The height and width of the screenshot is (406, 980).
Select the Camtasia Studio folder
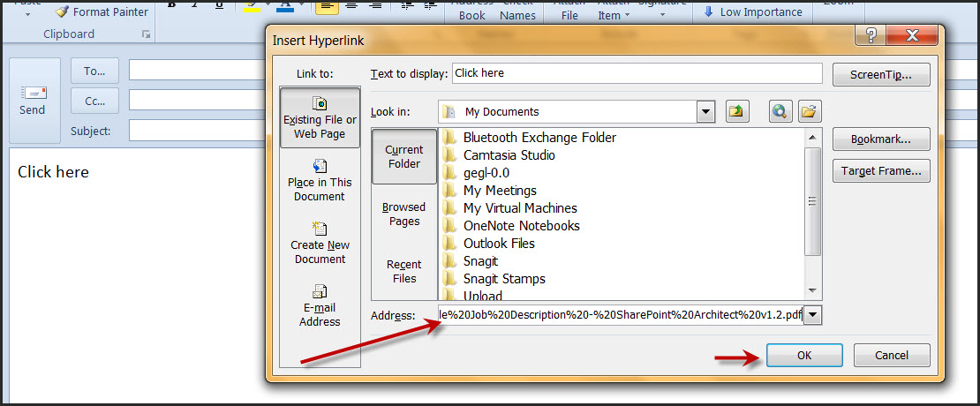coord(509,155)
